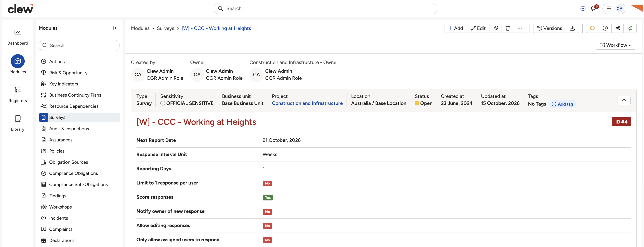
Task: Open the three-dots more options menu
Action: tap(519, 28)
